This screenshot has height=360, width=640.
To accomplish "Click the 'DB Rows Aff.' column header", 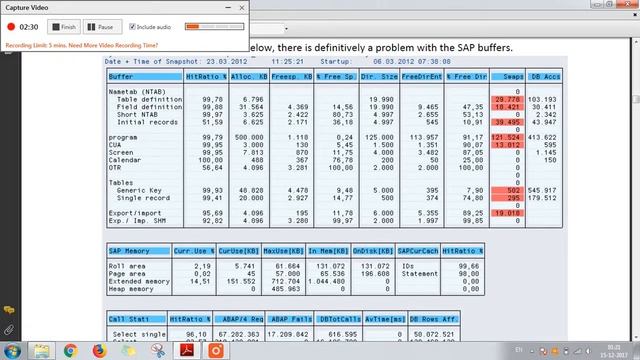I will (x=434, y=319).
